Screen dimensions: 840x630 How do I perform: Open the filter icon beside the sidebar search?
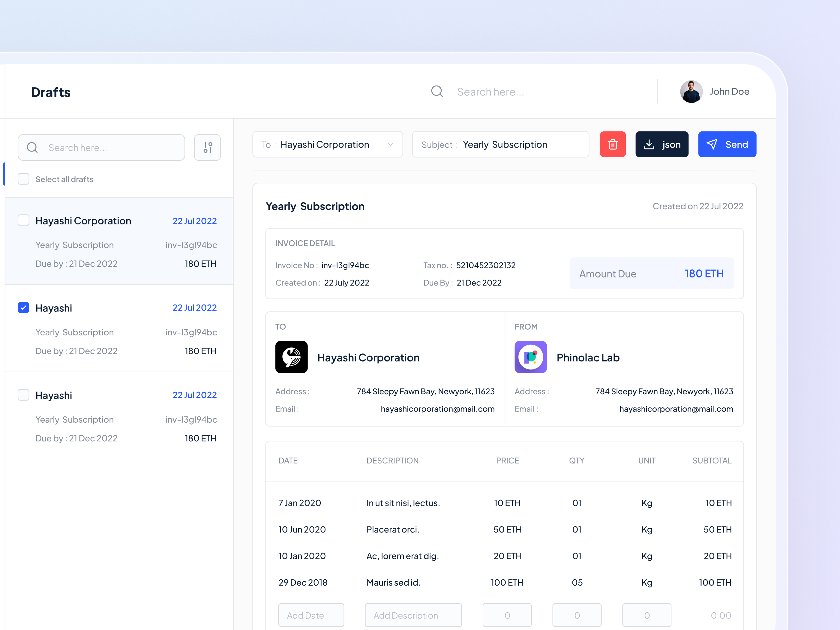pyautogui.click(x=207, y=147)
